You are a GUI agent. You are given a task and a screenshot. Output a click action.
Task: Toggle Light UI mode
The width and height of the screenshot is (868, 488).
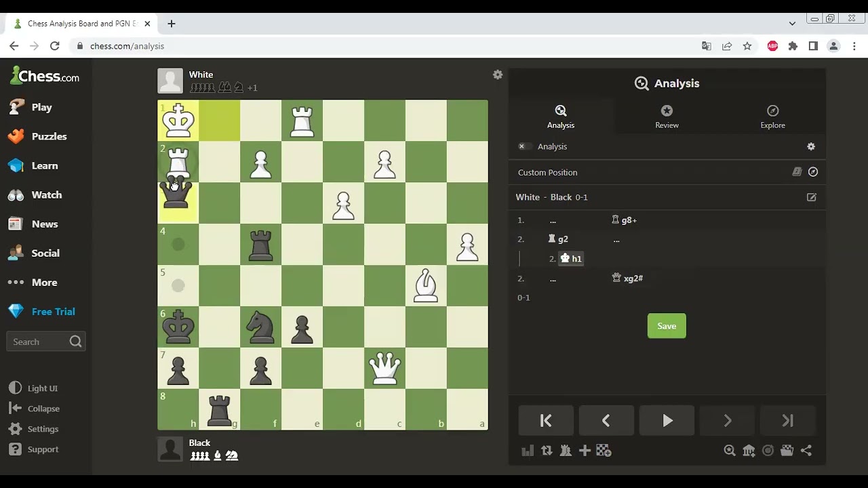(33, 388)
